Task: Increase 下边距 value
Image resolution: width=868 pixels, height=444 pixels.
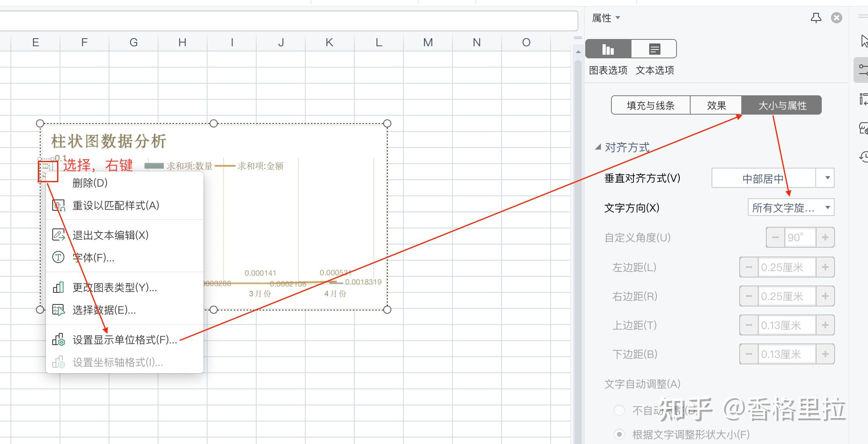Action: coord(825,354)
